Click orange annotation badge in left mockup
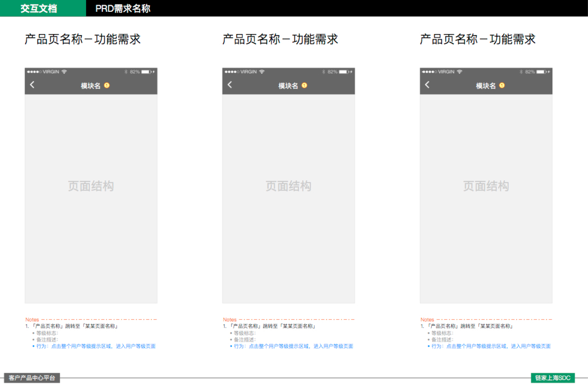The height and width of the screenshot is (386, 588). point(107,85)
